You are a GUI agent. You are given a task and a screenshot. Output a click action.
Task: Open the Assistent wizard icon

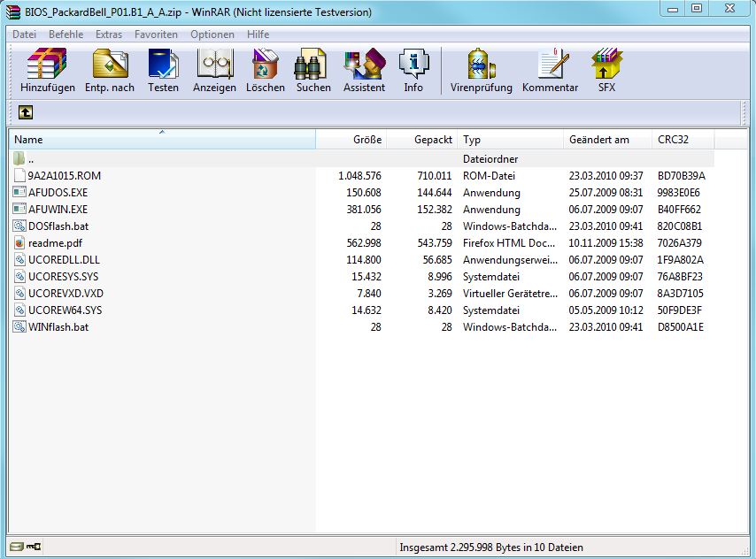point(365,63)
